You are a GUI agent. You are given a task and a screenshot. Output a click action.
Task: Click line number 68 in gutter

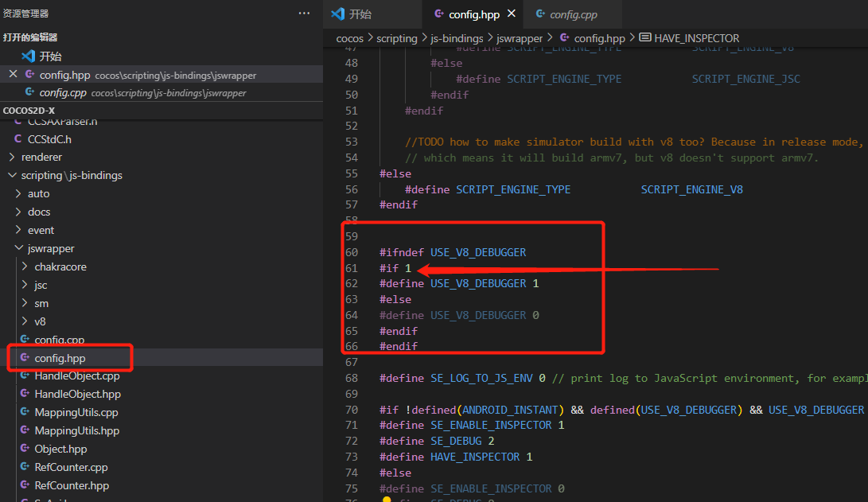pos(352,378)
